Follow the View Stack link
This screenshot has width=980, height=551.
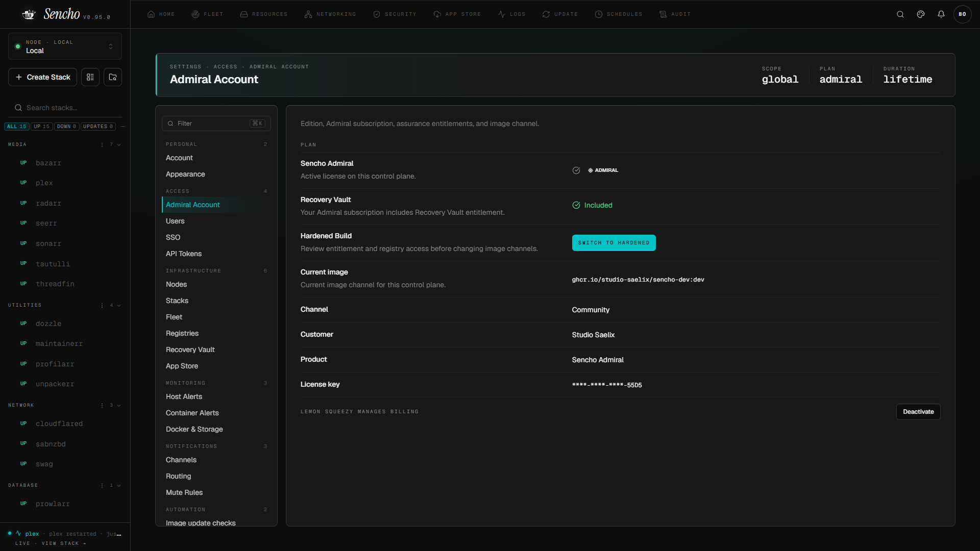[x=64, y=543]
